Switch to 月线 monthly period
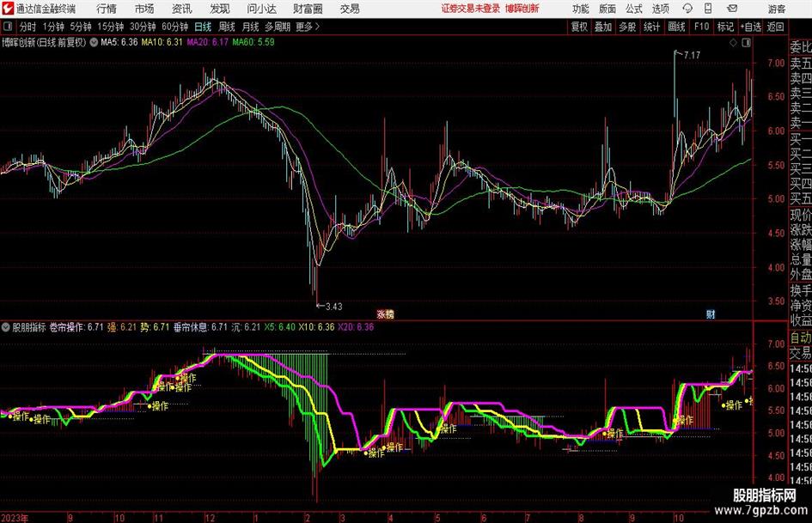The image size is (812, 523). tap(251, 27)
